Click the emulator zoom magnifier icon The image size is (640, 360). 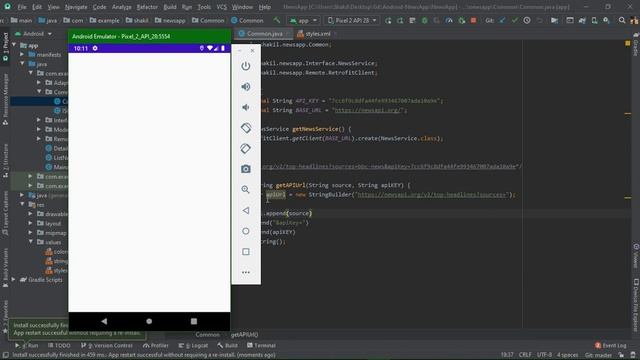246,190
